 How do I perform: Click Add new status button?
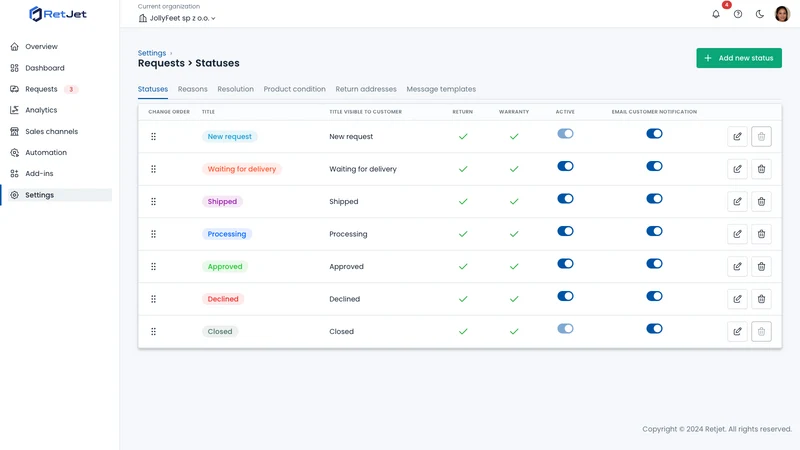click(739, 58)
